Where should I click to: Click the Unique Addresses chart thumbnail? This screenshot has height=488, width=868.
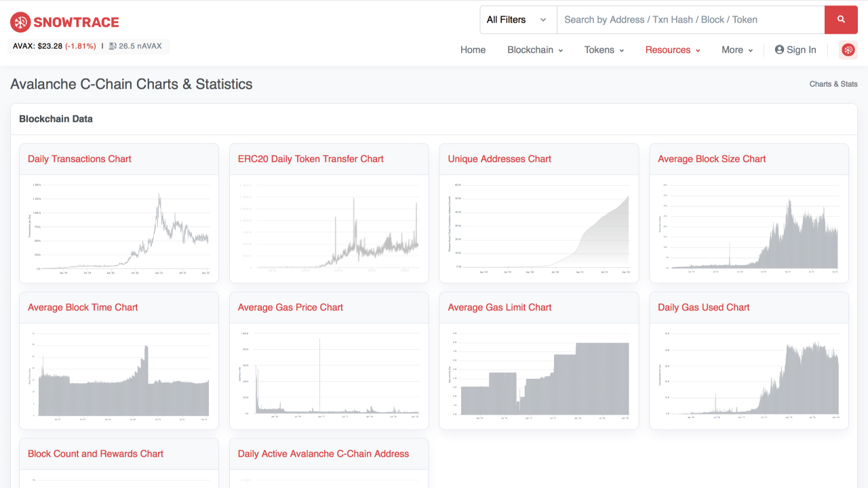(539, 228)
